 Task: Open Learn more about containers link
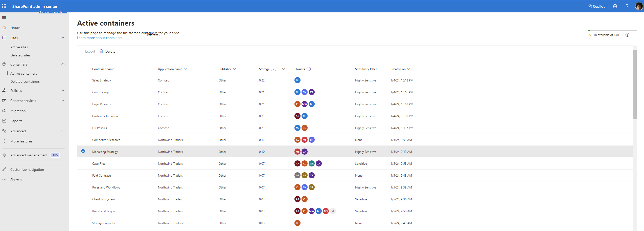coord(99,38)
